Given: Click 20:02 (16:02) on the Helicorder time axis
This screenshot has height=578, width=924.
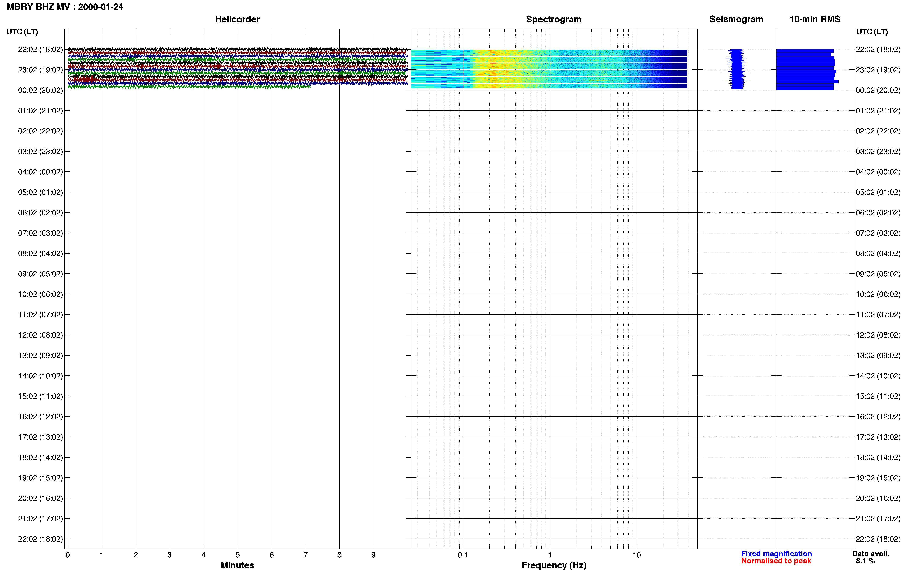Looking at the screenshot, I should 40,498.
